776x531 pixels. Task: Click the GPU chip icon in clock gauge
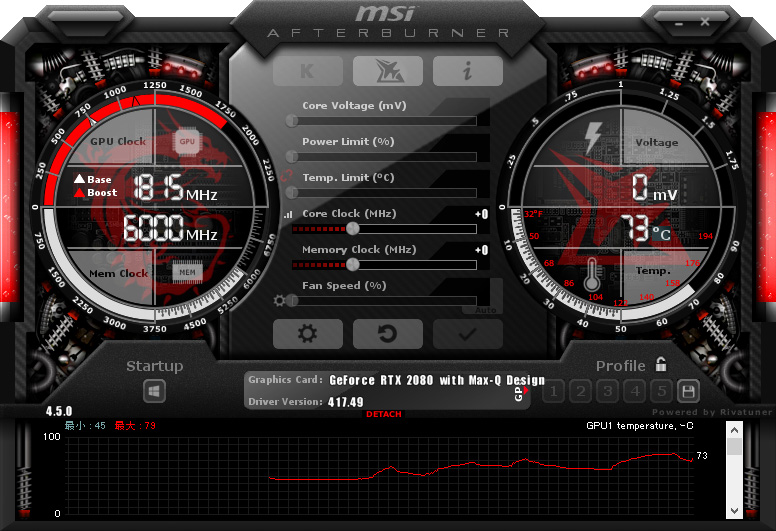(x=187, y=142)
